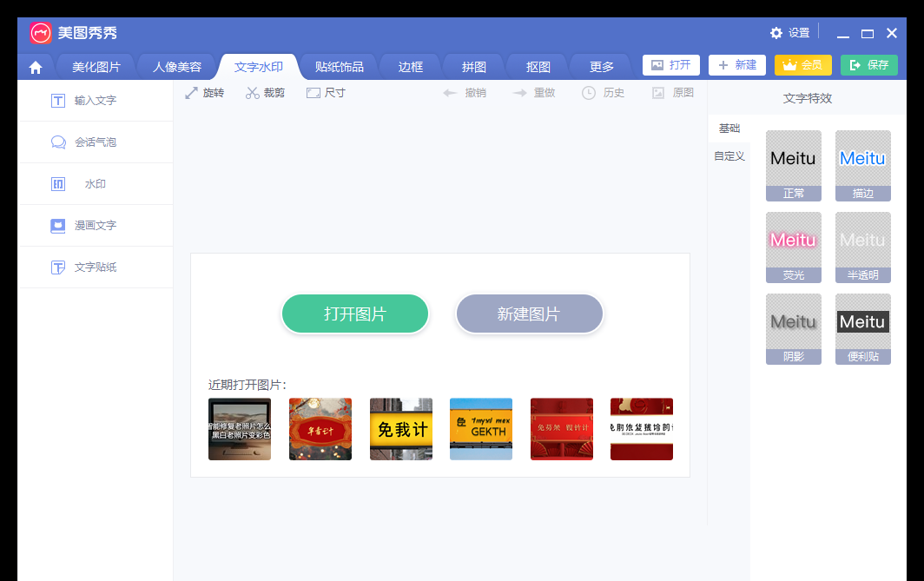Open the 历史 history clock
This screenshot has width=924, height=581.
(x=603, y=93)
